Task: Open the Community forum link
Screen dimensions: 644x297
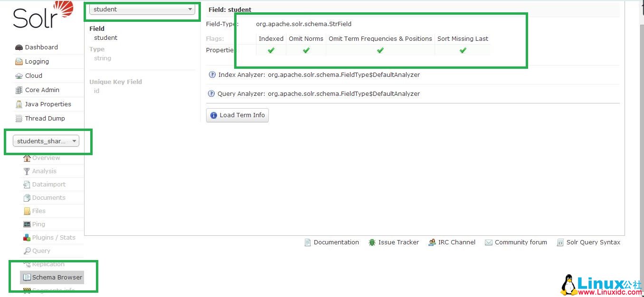Action: point(521,242)
